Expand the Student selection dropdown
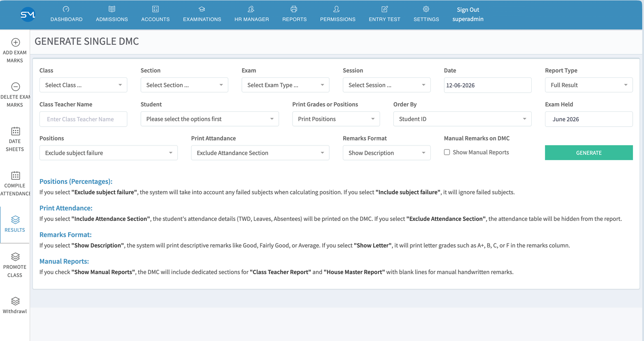Image resolution: width=644 pixels, height=341 pixels. click(x=210, y=119)
